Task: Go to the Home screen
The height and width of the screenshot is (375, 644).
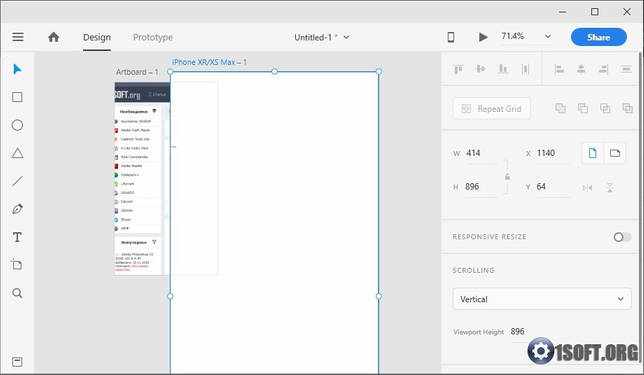Action: click(x=54, y=37)
